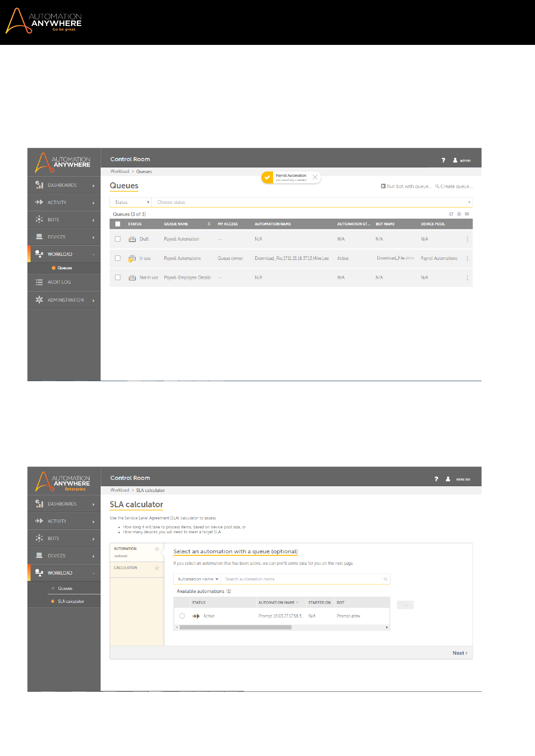Viewport: 535px width, 756px height.
Task: Expand Dashboards chevron in Queues screenshot sidebar
Action: click(x=93, y=185)
